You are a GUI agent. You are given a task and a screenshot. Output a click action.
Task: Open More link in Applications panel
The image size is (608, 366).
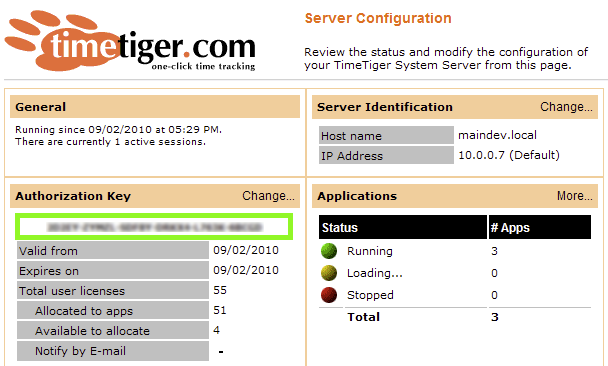tap(575, 196)
